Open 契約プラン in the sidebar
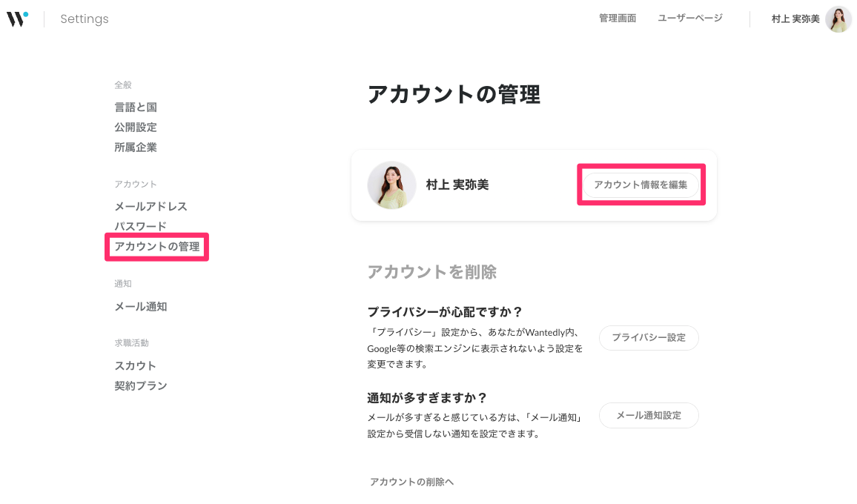Viewport: 857px width, 504px height. 141,386
